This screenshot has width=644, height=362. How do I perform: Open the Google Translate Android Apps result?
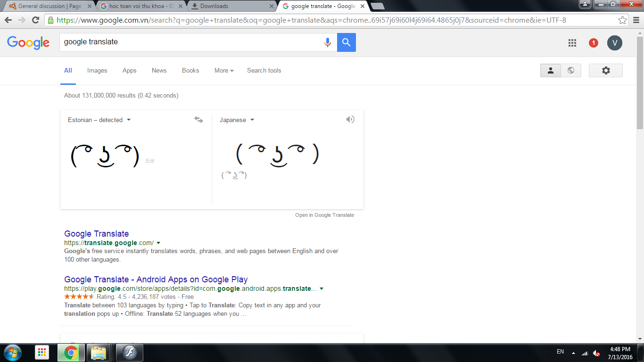coord(156,280)
